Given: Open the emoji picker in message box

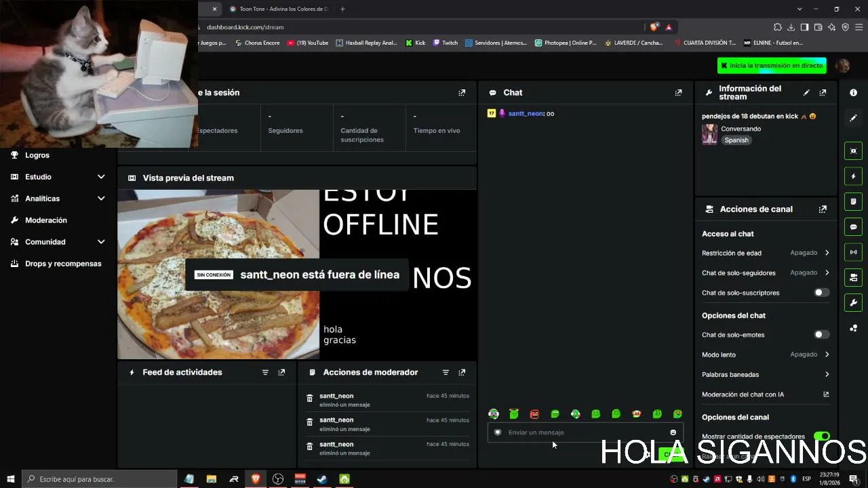Looking at the screenshot, I should tap(673, 432).
